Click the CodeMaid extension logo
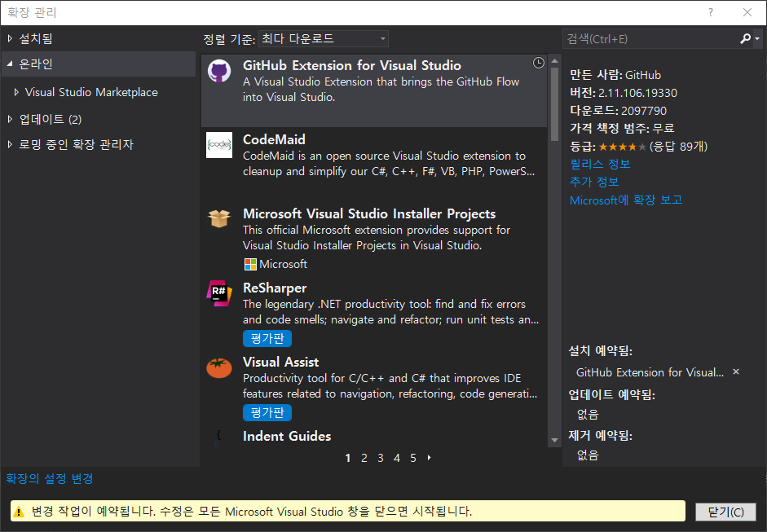Image resolution: width=767 pixels, height=532 pixels. [219, 145]
